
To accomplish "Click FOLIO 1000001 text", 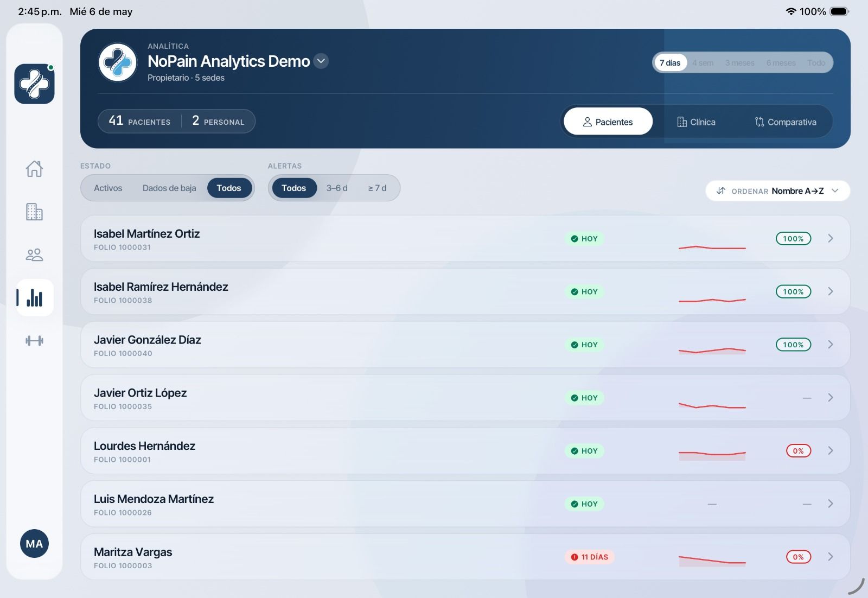I will click(122, 460).
